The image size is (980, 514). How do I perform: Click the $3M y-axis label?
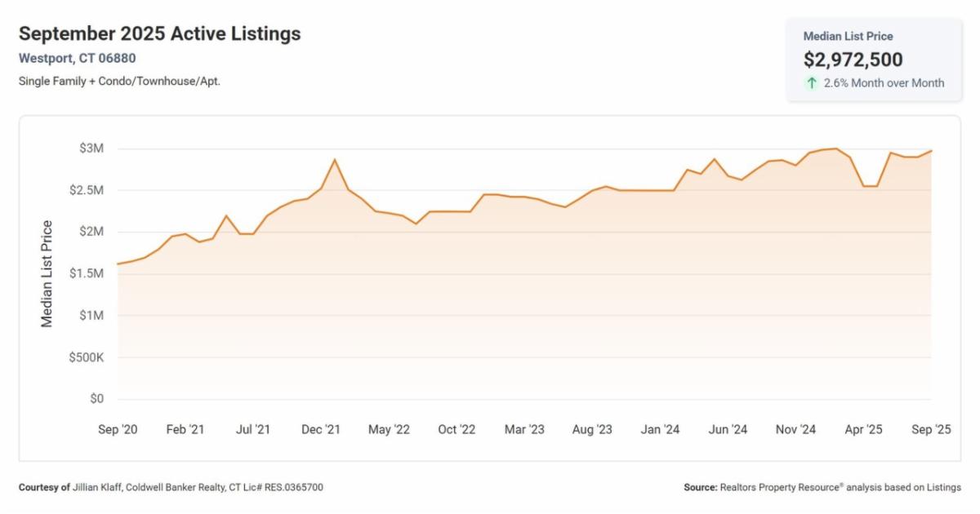coord(92,148)
